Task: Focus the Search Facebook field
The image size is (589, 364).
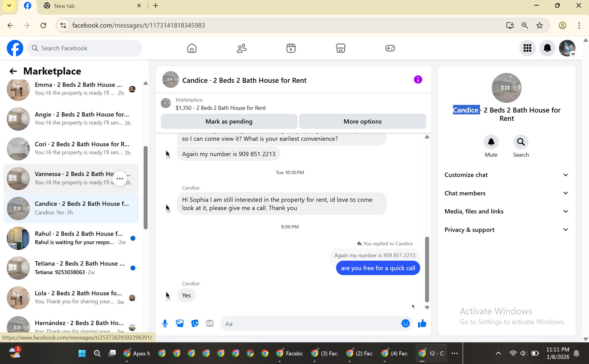Action: tap(84, 48)
